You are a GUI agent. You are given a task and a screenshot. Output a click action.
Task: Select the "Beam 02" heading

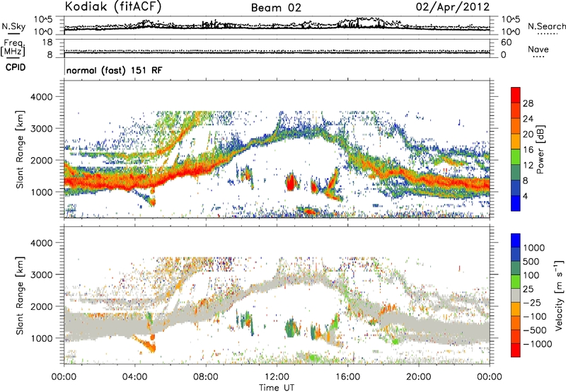(x=276, y=8)
